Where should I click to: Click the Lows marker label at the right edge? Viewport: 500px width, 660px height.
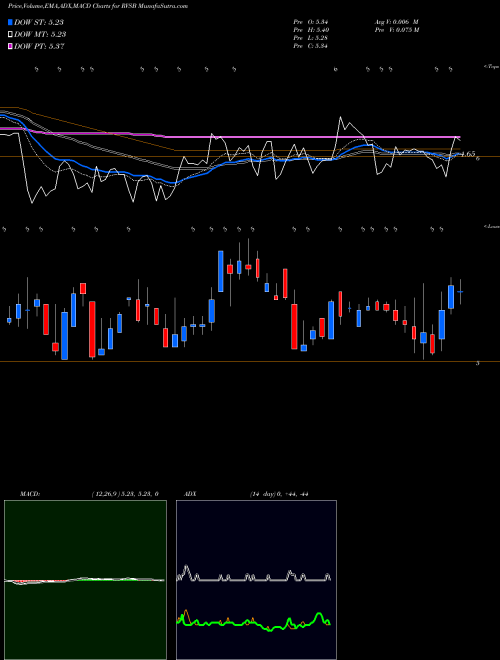coord(492,226)
